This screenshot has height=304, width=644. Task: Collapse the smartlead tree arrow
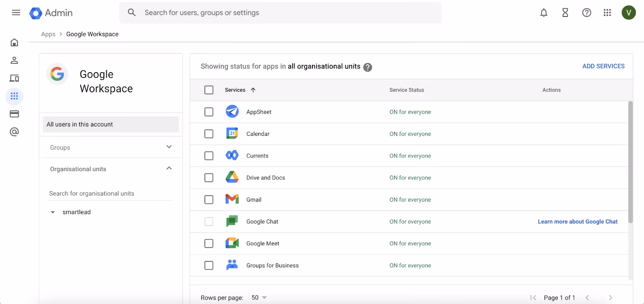click(53, 212)
